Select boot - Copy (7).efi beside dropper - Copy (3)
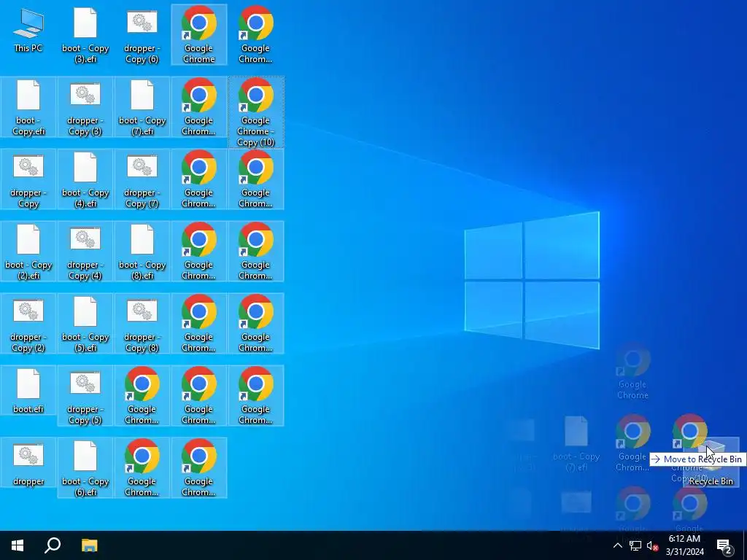 142,107
